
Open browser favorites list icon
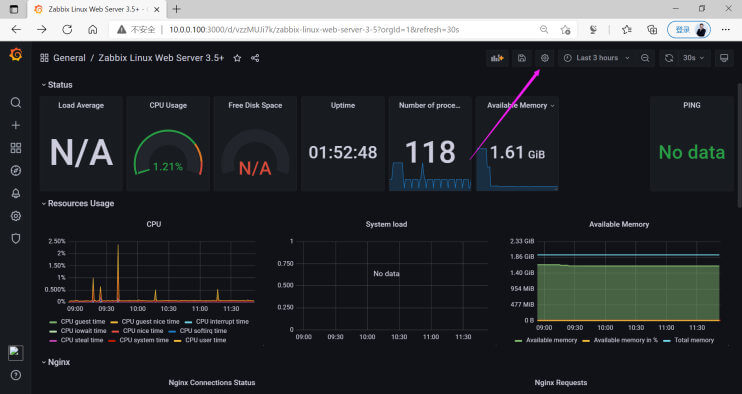627,29
